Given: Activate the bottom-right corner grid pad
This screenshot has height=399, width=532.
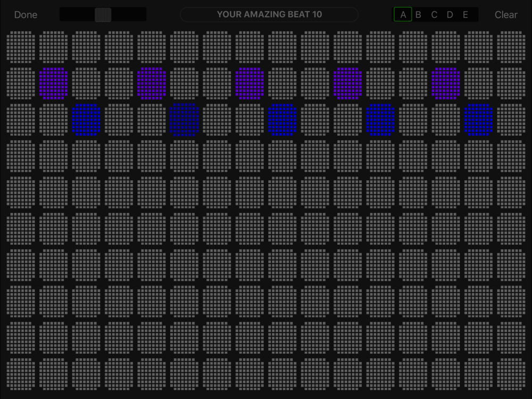Looking at the screenshot, I should 511,373.
